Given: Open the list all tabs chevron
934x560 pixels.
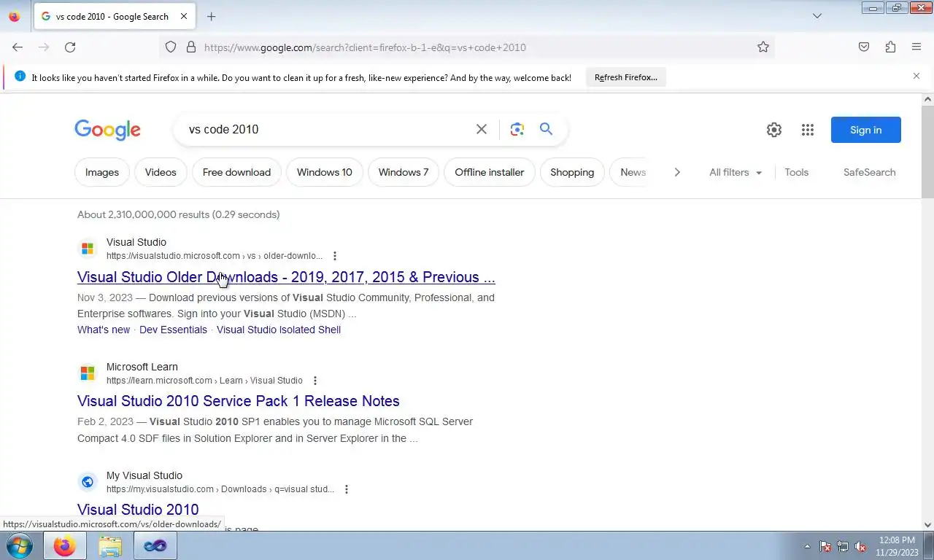Looking at the screenshot, I should [x=817, y=16].
